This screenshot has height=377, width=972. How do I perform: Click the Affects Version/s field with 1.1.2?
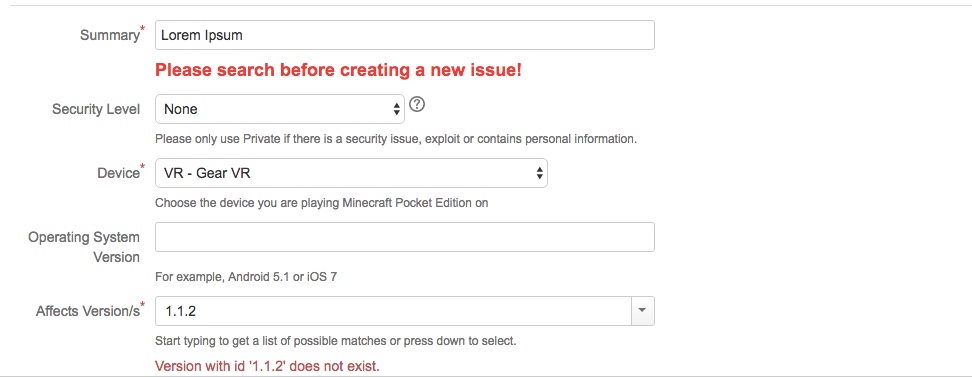click(x=393, y=311)
